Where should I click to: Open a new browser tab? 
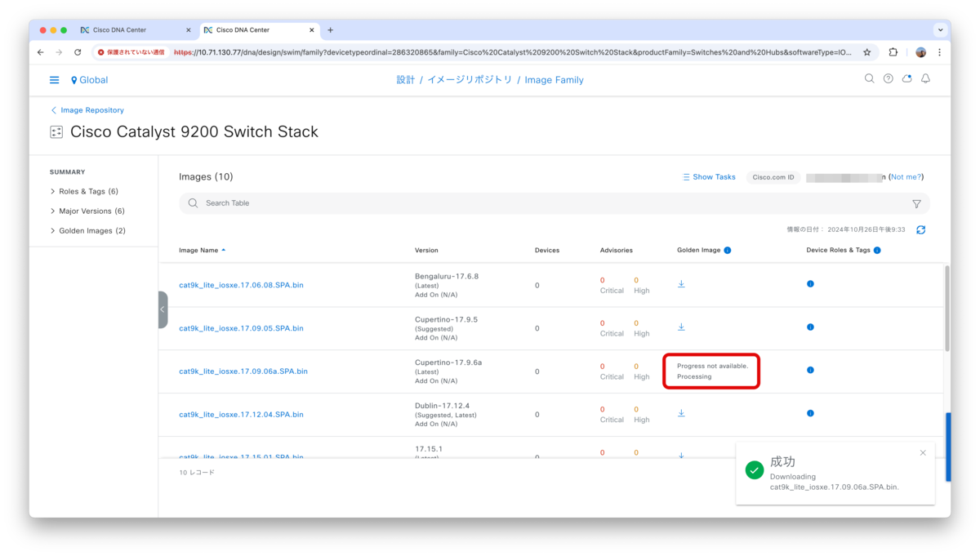pyautogui.click(x=330, y=30)
